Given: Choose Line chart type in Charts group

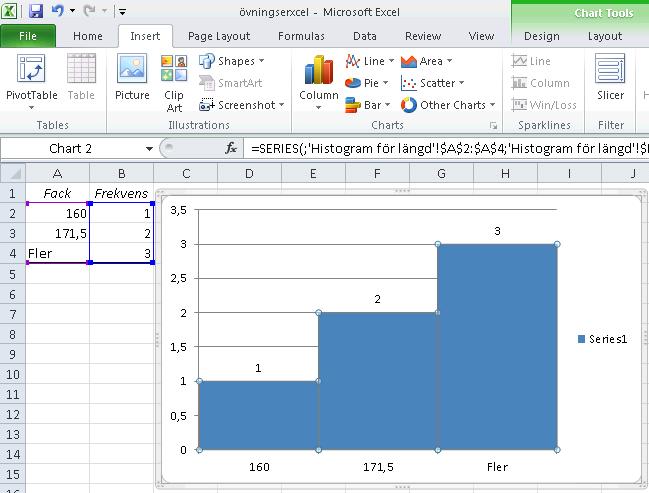Looking at the screenshot, I should pos(369,61).
